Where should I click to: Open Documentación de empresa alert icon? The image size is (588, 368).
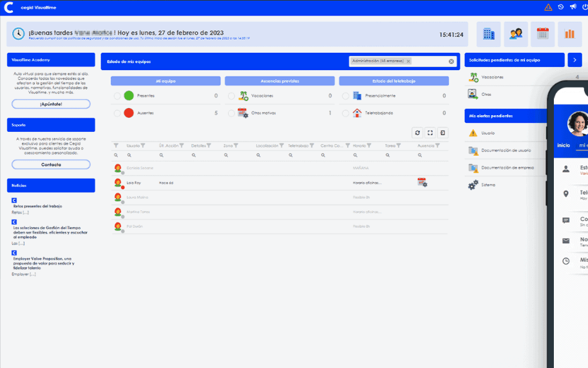(x=473, y=168)
